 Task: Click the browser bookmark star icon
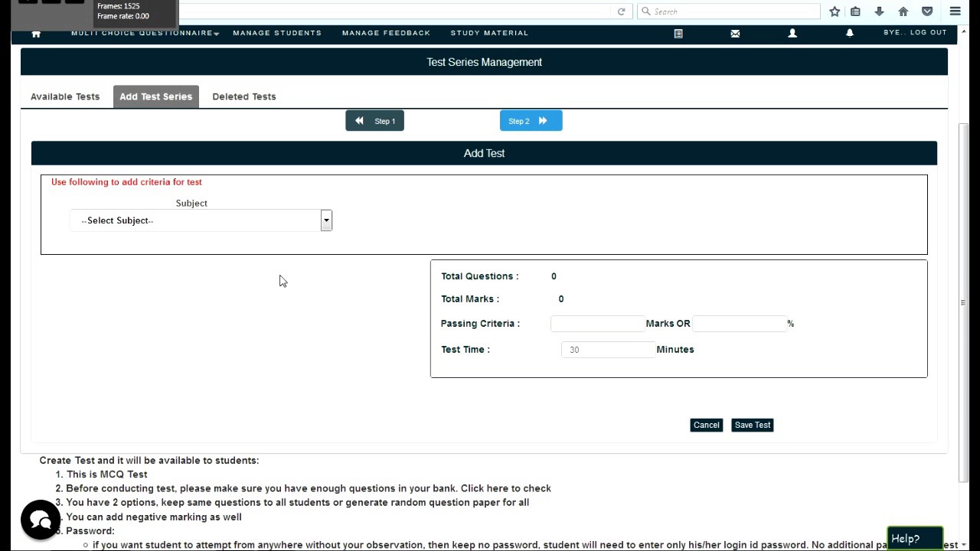tap(835, 11)
